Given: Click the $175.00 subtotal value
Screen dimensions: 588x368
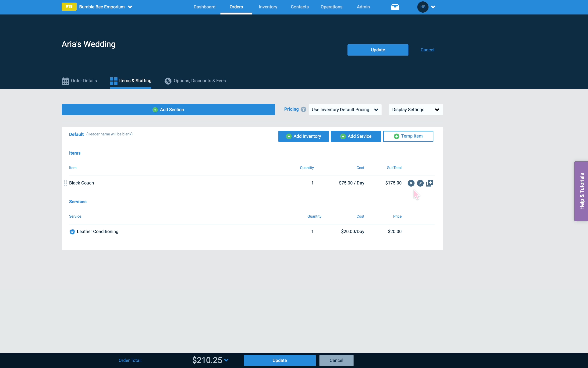Looking at the screenshot, I should pos(393,183).
